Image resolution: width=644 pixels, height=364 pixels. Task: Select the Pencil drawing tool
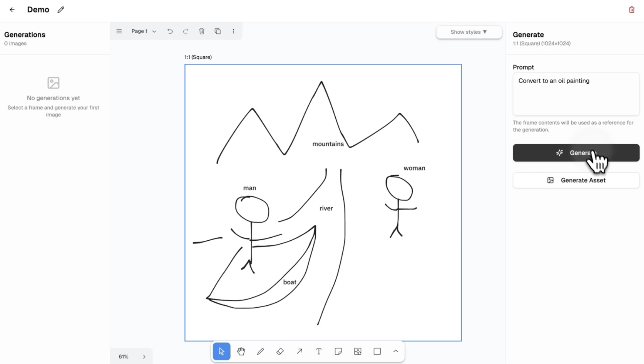(x=260, y=351)
